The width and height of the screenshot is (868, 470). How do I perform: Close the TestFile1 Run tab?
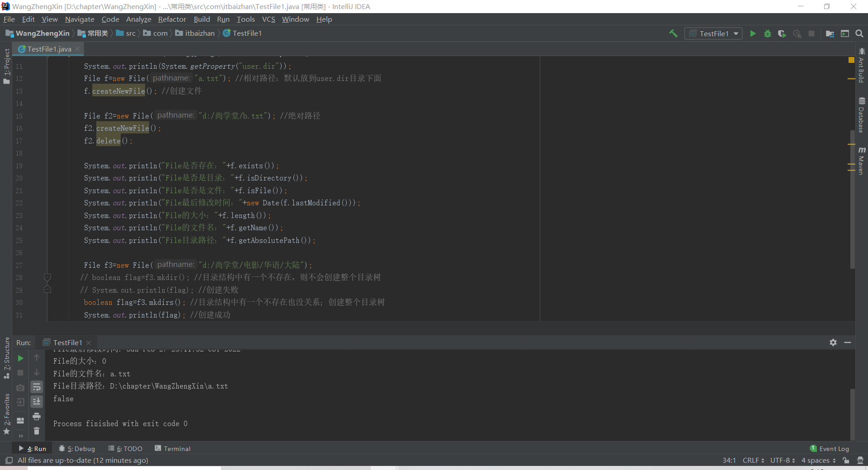89,343
